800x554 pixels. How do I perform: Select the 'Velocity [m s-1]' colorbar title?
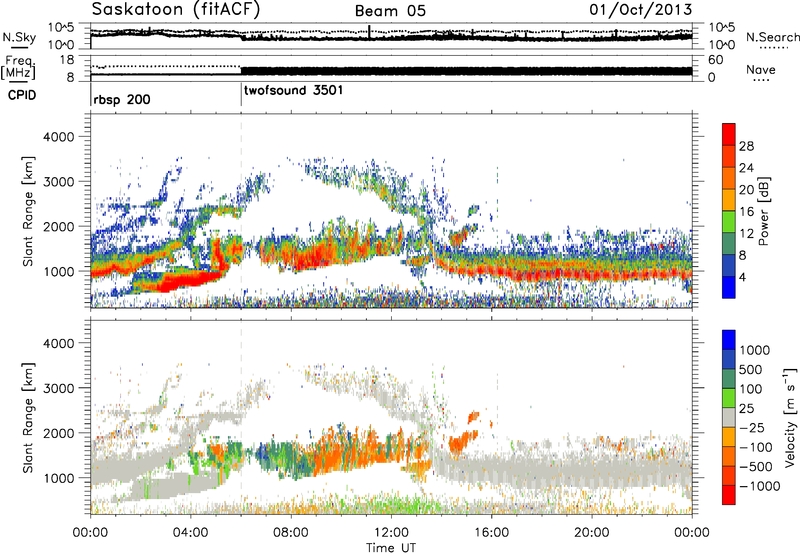(790, 418)
